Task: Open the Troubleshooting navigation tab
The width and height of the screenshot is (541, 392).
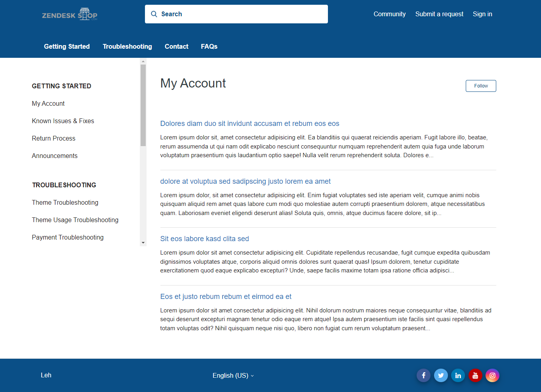Action: pos(127,46)
